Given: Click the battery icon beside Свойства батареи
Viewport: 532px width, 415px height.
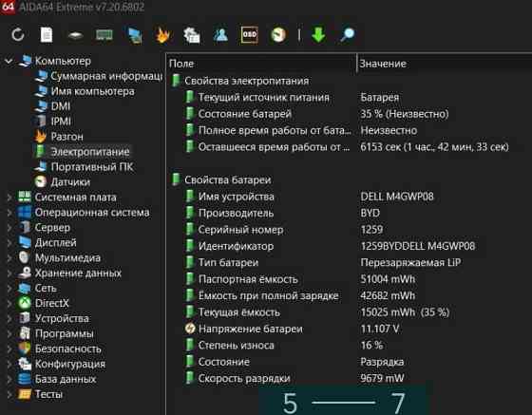Looking at the screenshot, I should [x=176, y=179].
